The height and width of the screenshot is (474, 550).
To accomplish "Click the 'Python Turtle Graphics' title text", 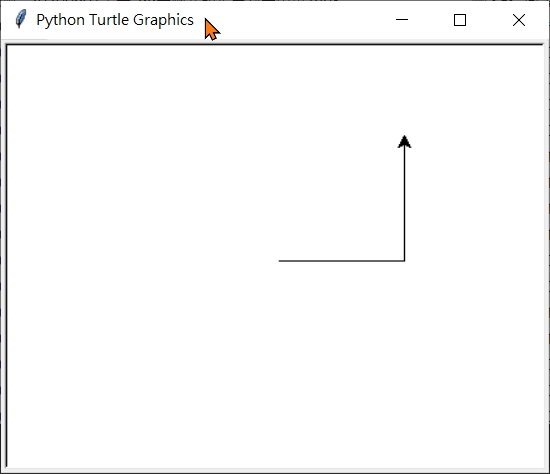I will click(115, 20).
